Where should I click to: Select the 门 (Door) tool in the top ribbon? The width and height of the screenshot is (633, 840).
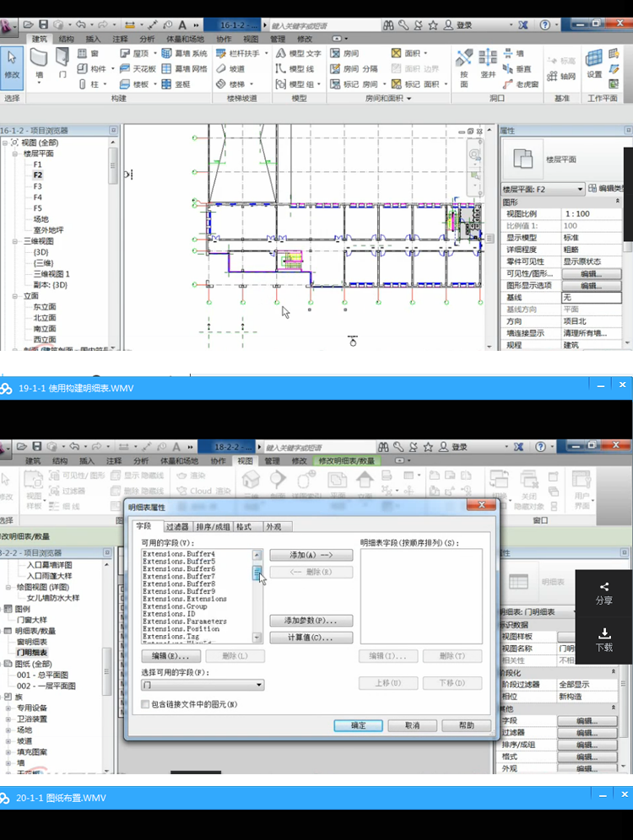point(62,64)
